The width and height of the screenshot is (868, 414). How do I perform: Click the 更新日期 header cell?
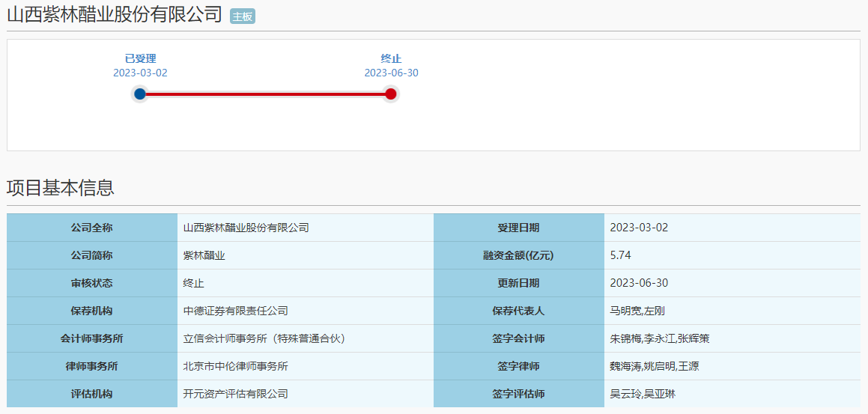coord(519,284)
